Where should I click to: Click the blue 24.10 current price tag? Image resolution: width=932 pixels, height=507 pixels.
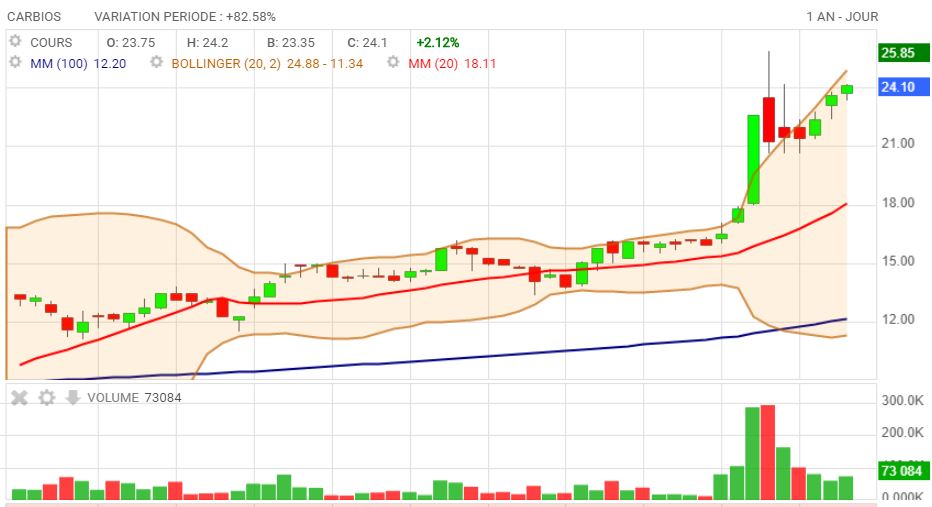point(903,87)
